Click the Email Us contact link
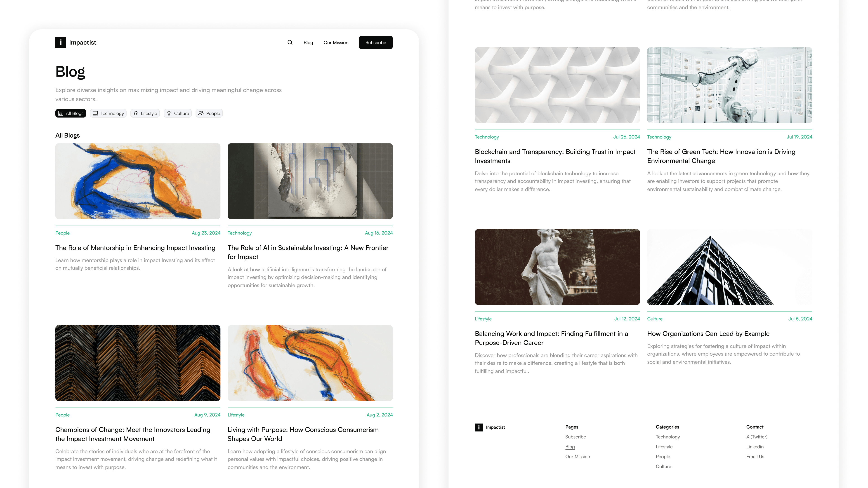The height and width of the screenshot is (488, 868). tap(755, 457)
